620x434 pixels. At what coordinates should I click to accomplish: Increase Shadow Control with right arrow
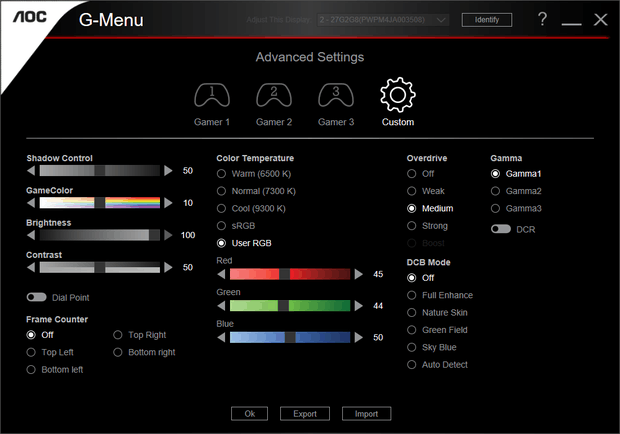pyautogui.click(x=168, y=171)
